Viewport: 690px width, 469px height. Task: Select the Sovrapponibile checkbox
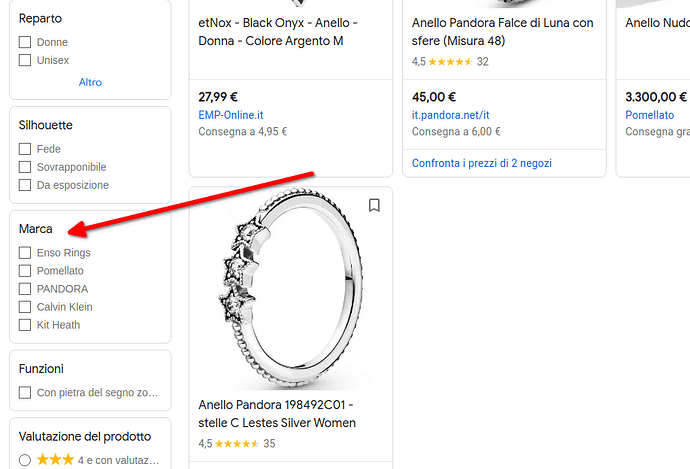(25, 167)
